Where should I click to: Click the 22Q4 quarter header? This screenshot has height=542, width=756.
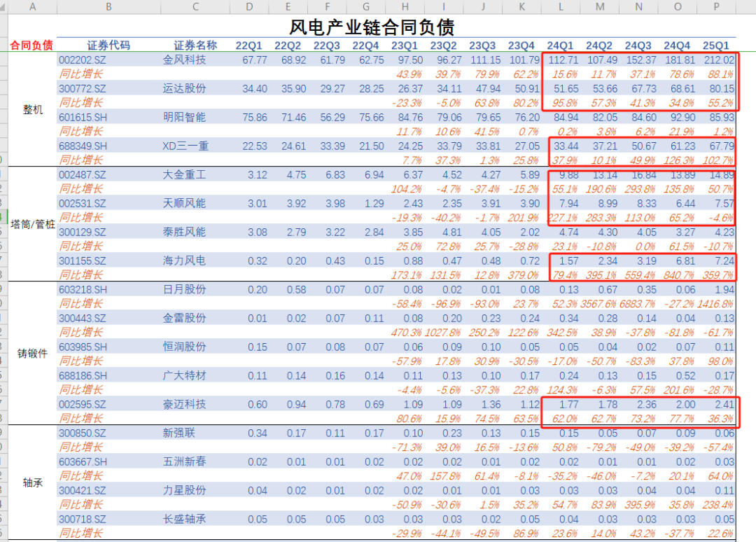[x=365, y=46]
